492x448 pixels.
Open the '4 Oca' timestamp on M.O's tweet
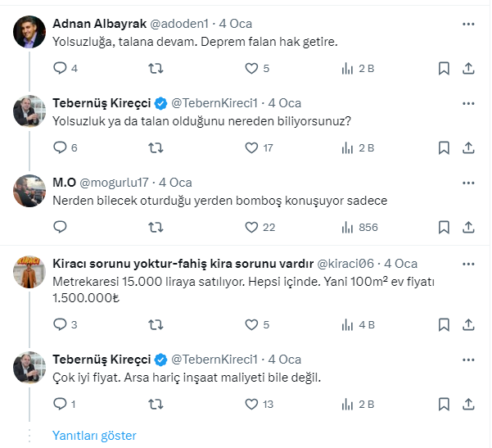(175, 183)
